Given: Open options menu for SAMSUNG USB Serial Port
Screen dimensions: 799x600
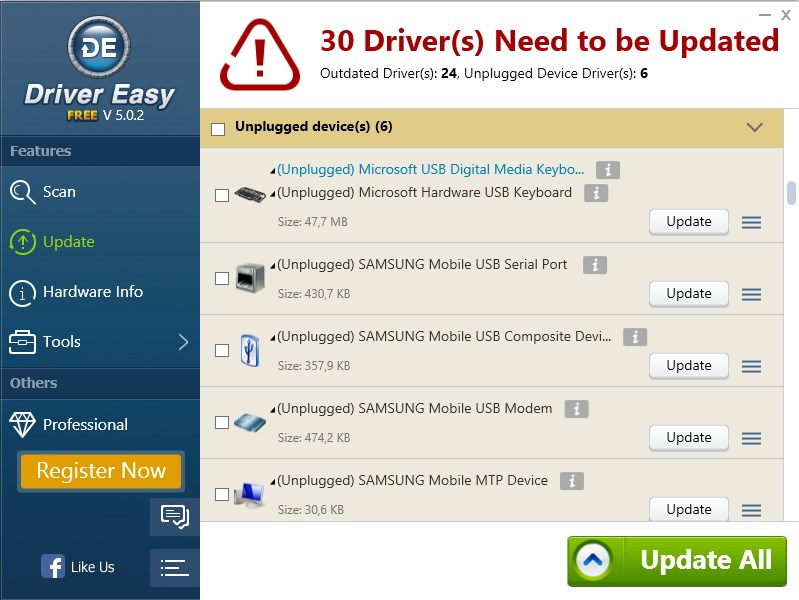Looking at the screenshot, I should (752, 294).
